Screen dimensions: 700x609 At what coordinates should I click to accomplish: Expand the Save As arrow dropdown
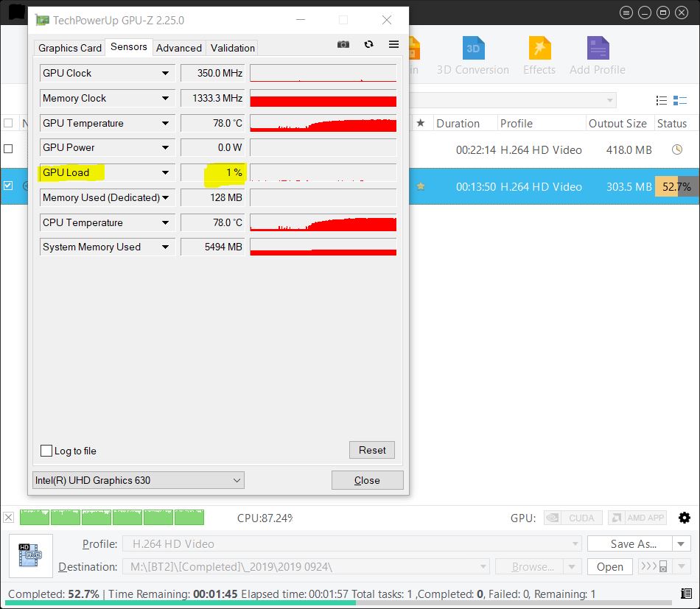[x=682, y=544]
